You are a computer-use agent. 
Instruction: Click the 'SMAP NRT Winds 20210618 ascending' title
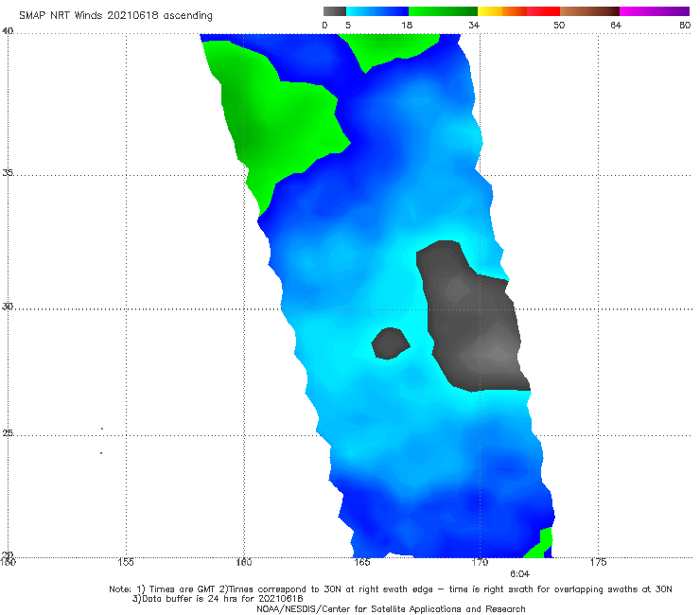click(x=115, y=16)
